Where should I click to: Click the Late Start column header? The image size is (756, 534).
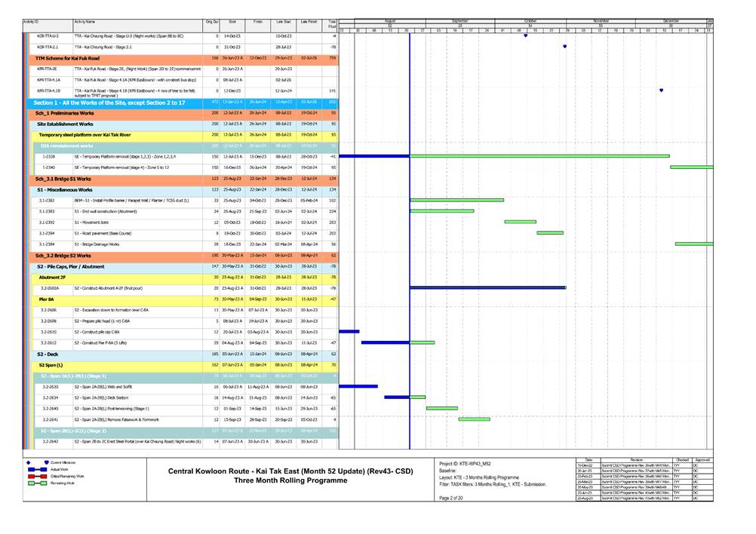pos(283,23)
